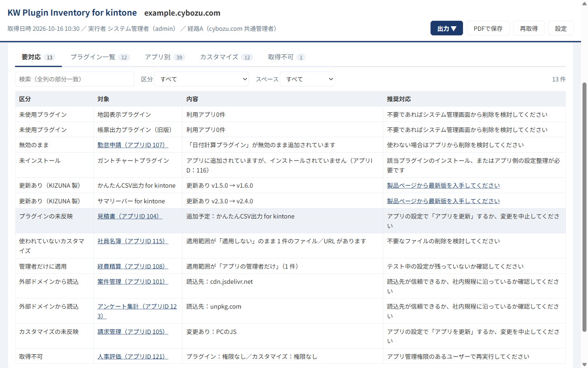Click the page vertical scrollbar
The image size is (588, 368).
coord(584,207)
